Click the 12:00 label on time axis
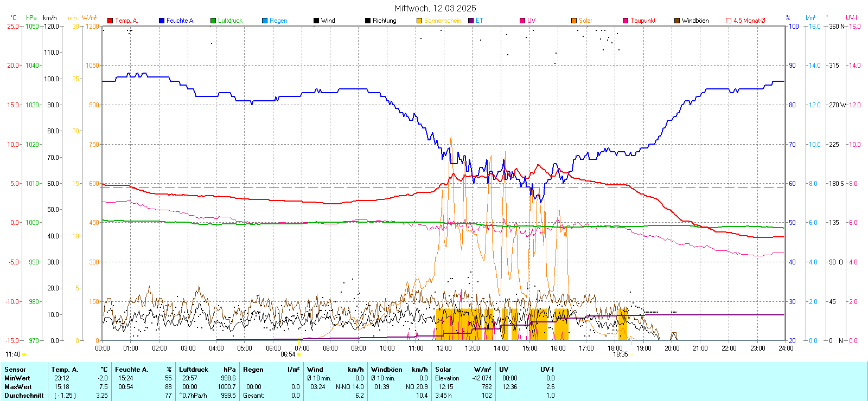 click(x=444, y=348)
